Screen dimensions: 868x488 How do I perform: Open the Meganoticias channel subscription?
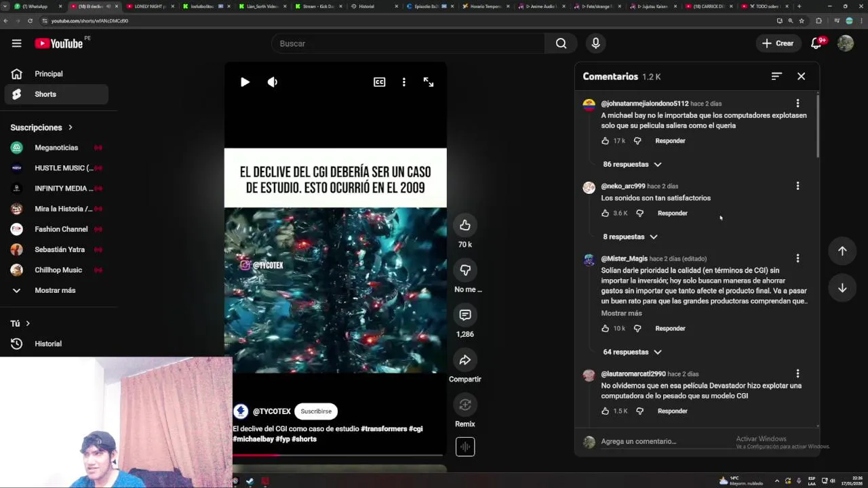[56, 148]
